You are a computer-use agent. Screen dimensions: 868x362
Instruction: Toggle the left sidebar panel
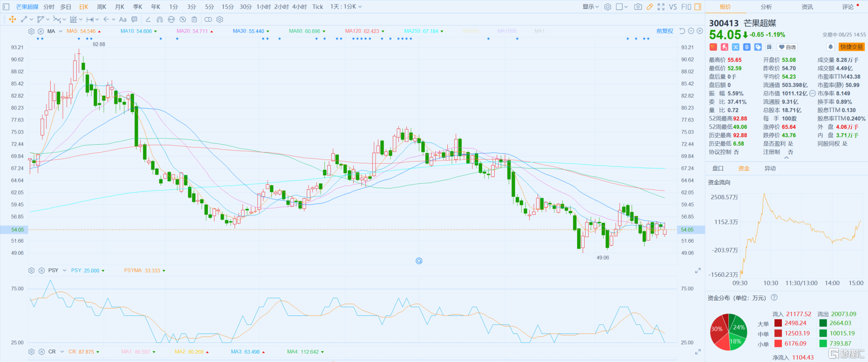pyautogui.click(x=6, y=7)
